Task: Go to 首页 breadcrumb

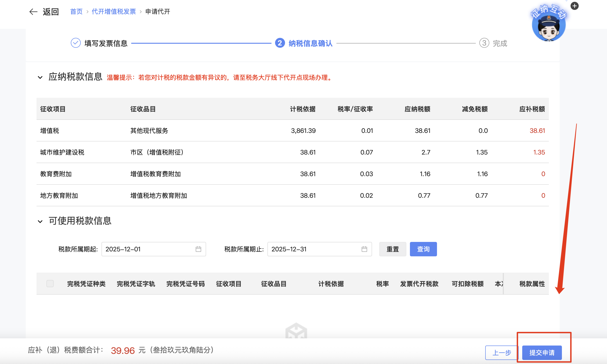Action: (x=76, y=11)
